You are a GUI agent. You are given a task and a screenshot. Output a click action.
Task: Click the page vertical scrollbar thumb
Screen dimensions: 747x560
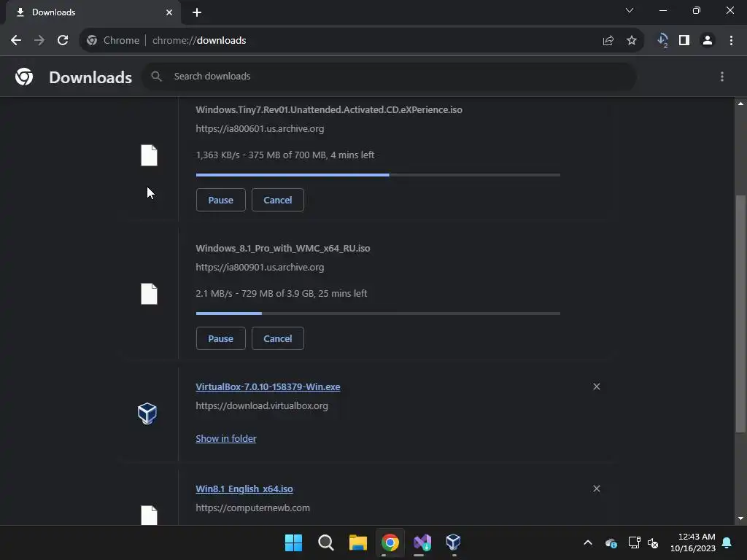[740, 314]
